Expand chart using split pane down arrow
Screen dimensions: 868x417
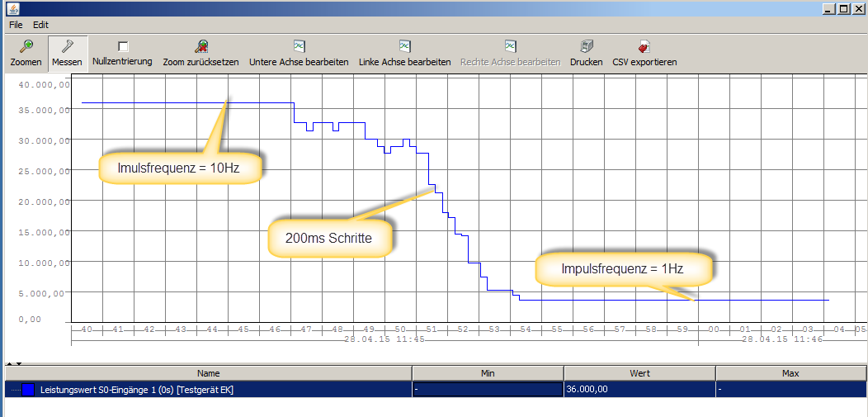tap(18, 363)
